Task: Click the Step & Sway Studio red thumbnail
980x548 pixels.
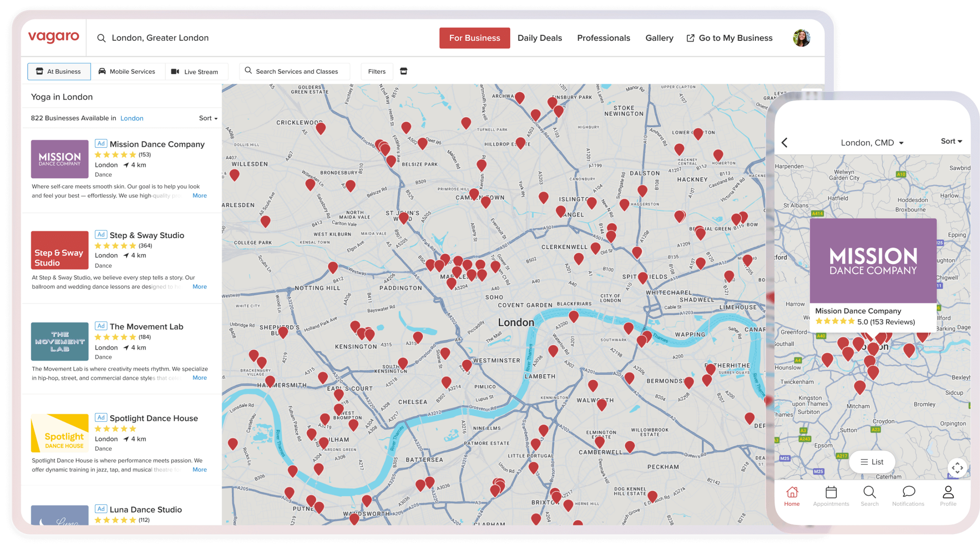Action: (x=60, y=250)
